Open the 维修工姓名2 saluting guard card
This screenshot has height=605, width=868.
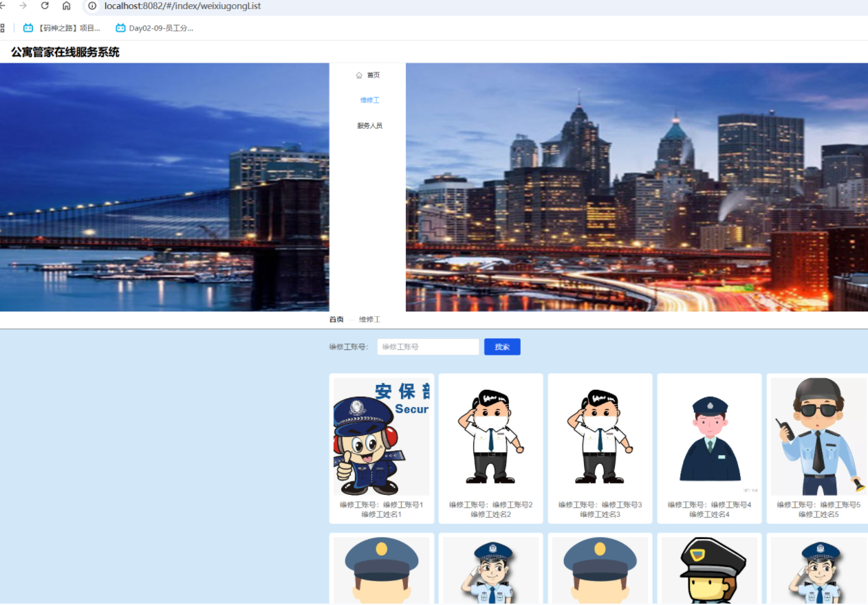tap(490, 448)
